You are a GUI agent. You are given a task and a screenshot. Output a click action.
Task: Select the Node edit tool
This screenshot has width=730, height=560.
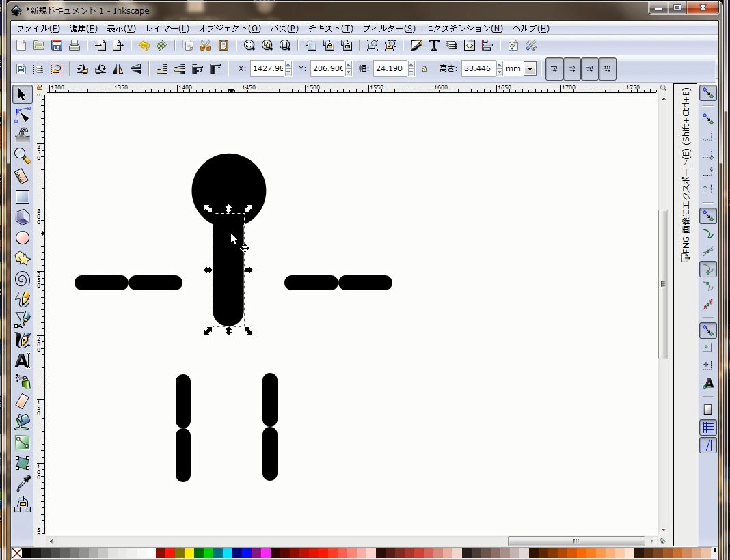click(x=23, y=115)
